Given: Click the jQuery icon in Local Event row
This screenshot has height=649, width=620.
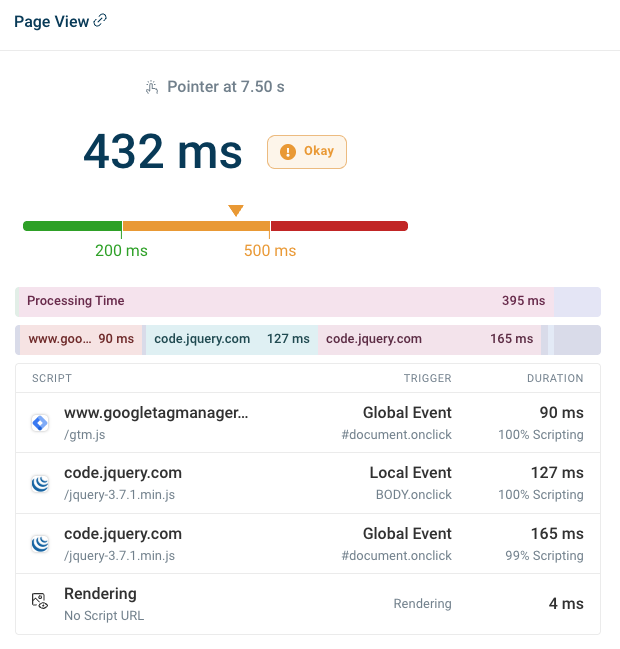Looking at the screenshot, I should (x=40, y=484).
